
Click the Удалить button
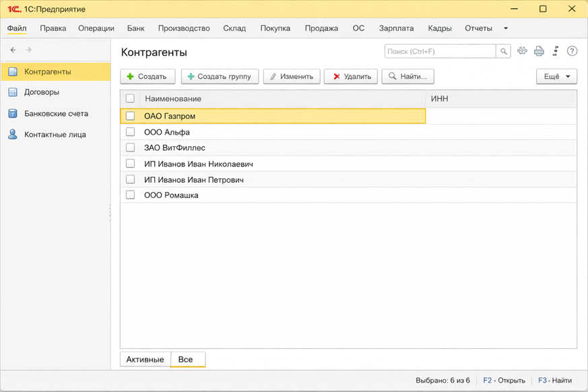tap(351, 77)
